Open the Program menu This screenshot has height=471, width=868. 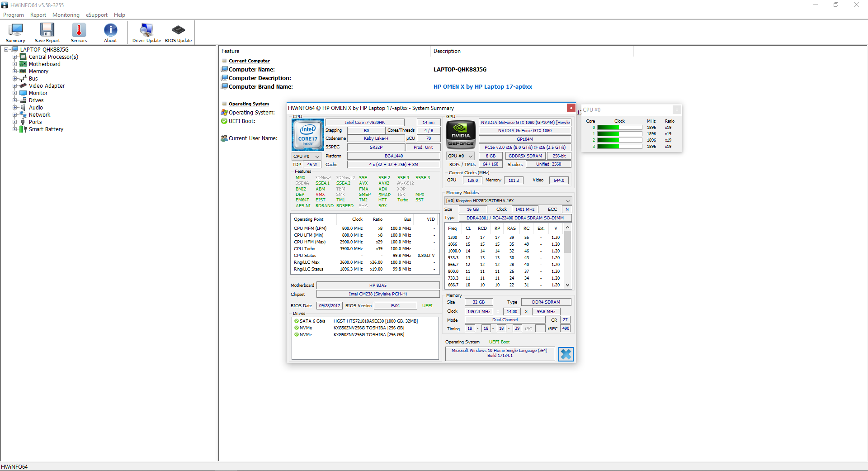[x=14, y=15]
